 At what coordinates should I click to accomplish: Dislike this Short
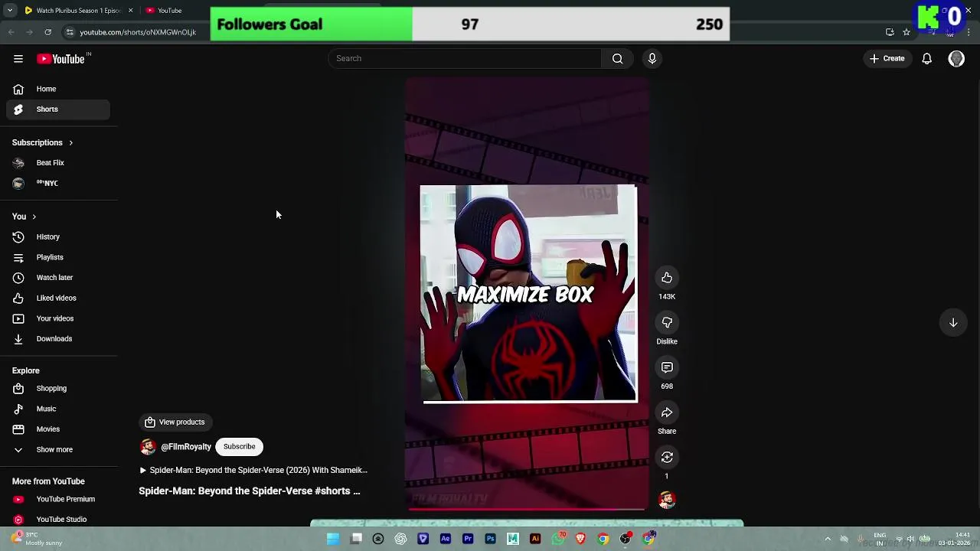coord(667,323)
